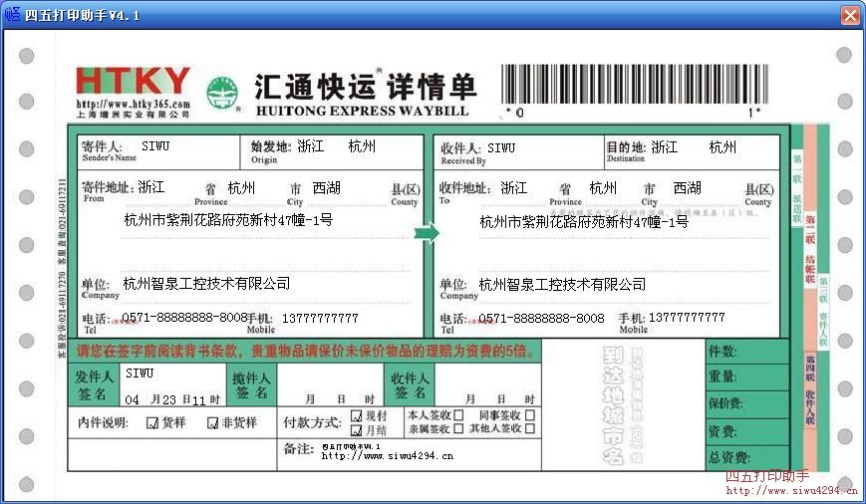
Task: Click district 西湖 in 寄件地址
Action: [x=327, y=188]
